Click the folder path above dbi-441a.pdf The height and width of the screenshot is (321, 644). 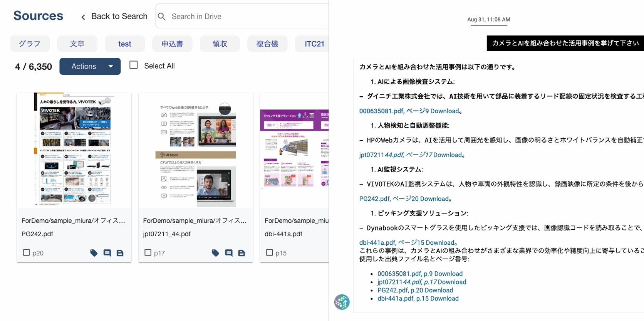(297, 221)
